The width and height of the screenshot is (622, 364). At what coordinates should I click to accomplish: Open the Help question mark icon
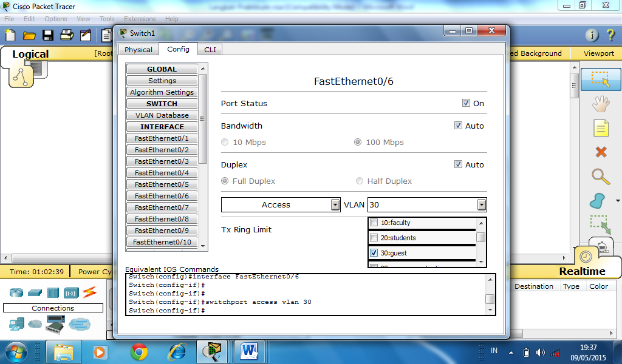[610, 35]
